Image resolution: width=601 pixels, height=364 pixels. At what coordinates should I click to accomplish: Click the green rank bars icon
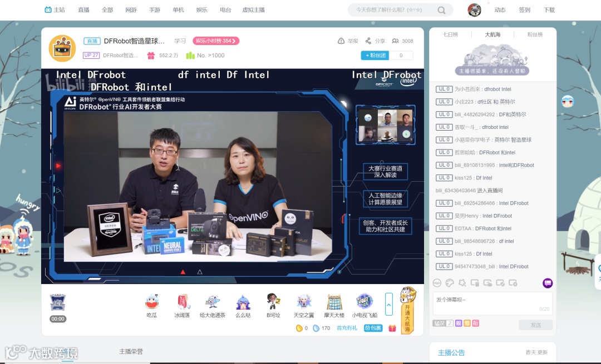point(190,56)
